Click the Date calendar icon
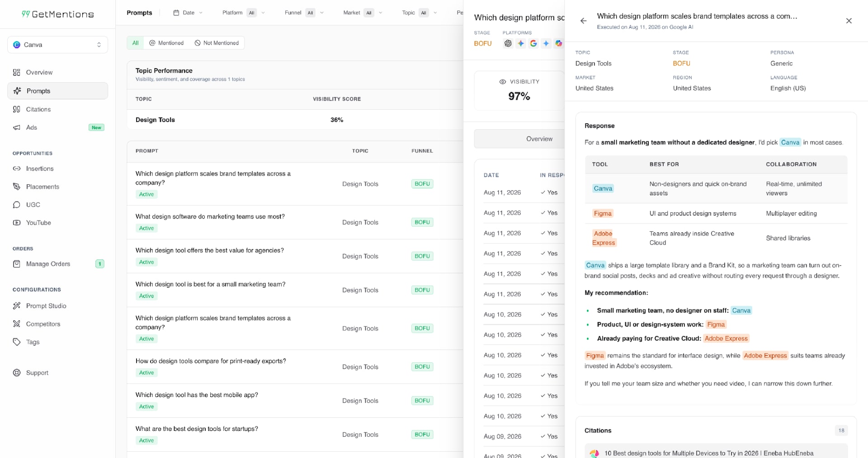The width and height of the screenshot is (868, 458). click(x=176, y=13)
